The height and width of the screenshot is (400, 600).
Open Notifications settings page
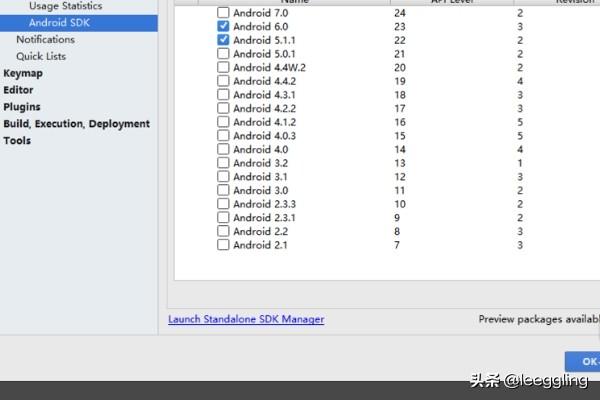(46, 39)
